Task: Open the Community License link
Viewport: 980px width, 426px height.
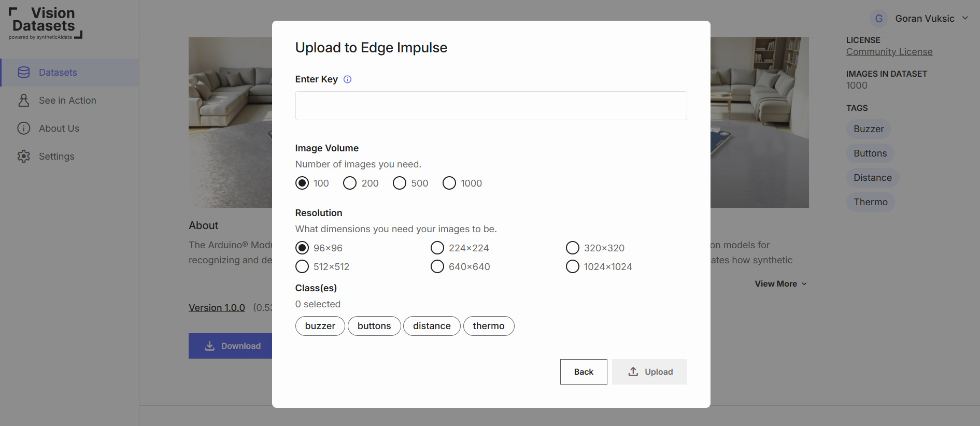Action: point(889,52)
